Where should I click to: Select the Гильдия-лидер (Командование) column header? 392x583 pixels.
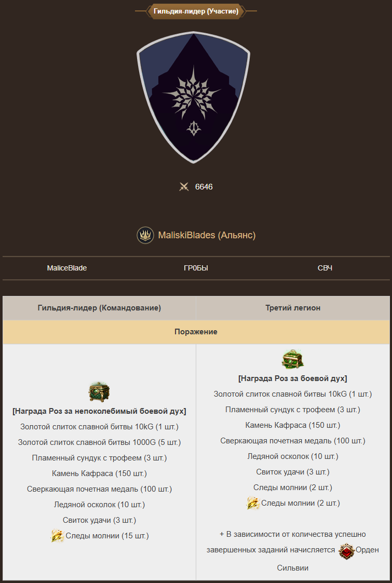point(99,308)
